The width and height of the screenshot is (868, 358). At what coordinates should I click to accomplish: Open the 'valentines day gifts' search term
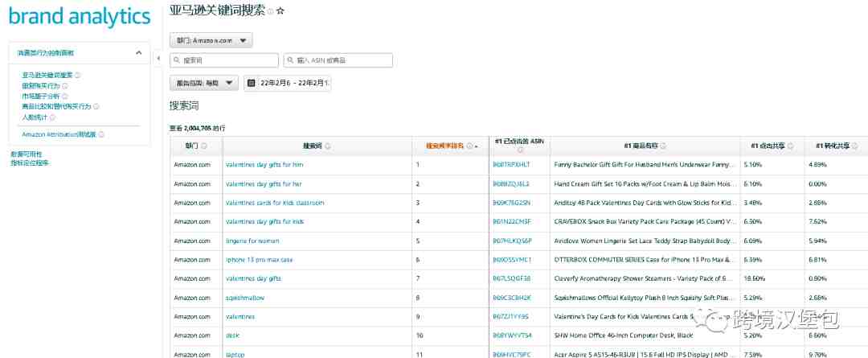tap(253, 278)
